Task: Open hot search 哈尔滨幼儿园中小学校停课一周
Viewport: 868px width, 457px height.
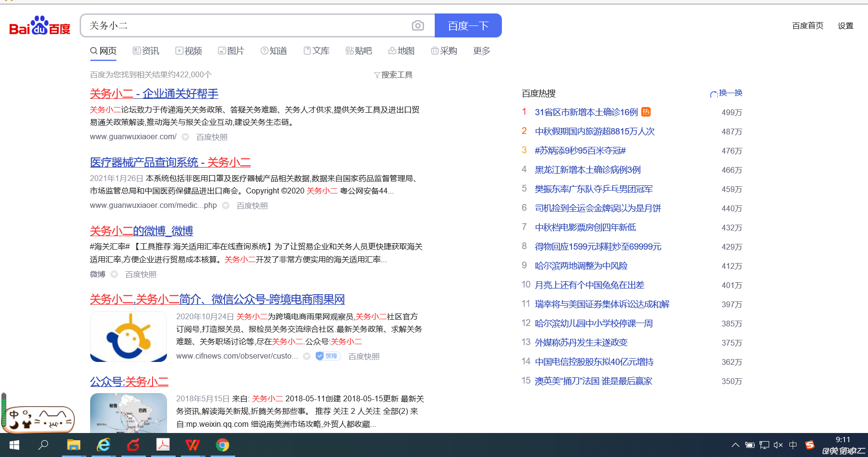Action: (594, 324)
